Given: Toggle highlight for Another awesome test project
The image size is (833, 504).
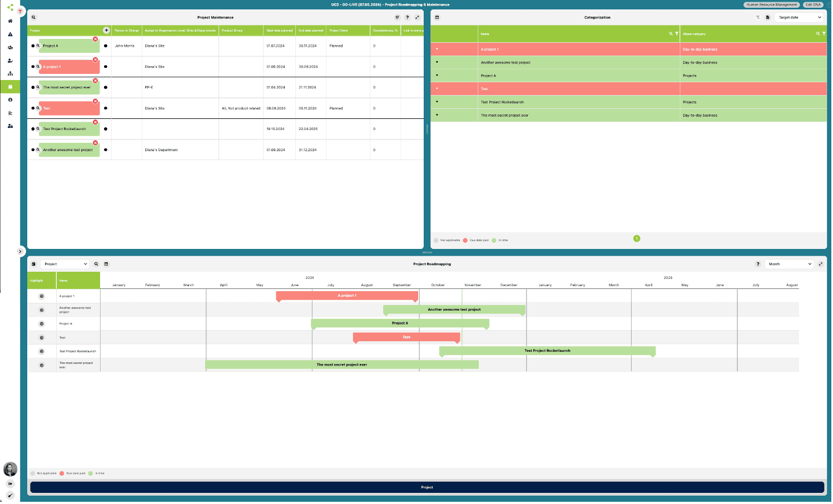Looking at the screenshot, I should coord(42,310).
